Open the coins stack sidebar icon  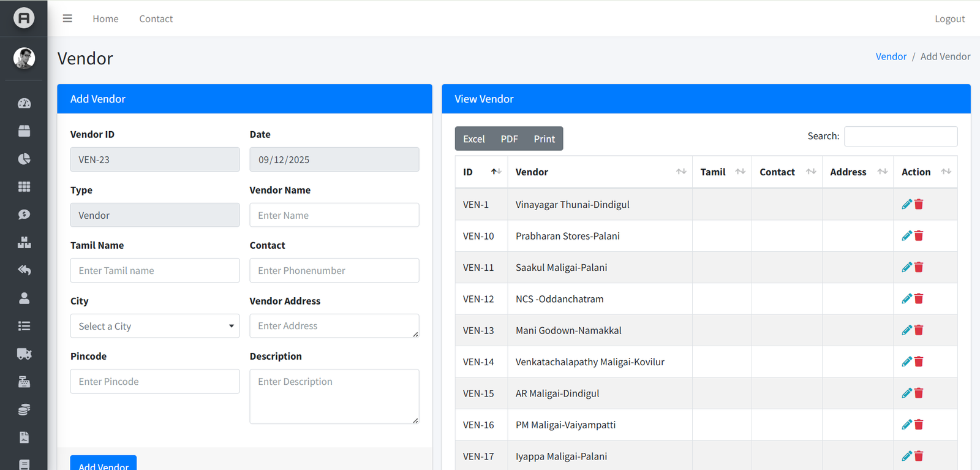click(x=24, y=409)
